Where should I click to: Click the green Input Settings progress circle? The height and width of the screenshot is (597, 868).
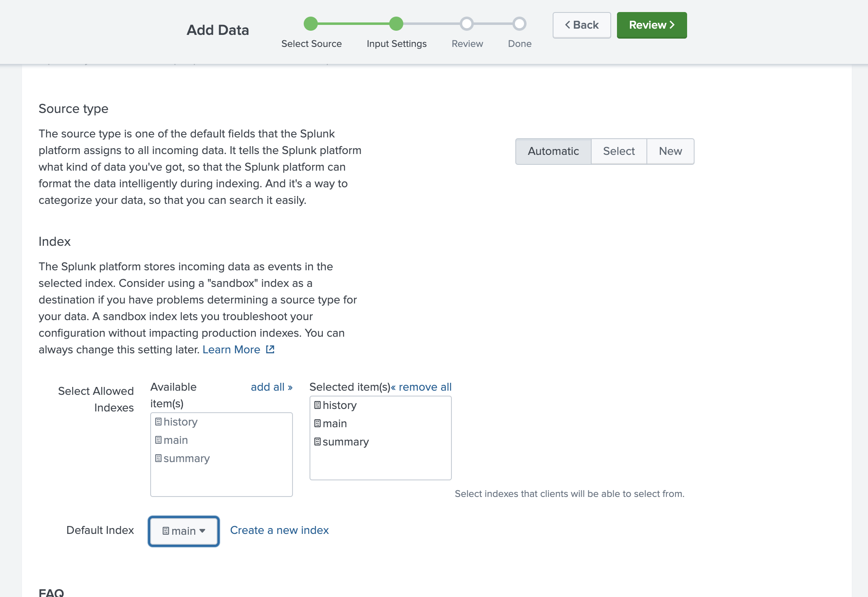point(396,24)
